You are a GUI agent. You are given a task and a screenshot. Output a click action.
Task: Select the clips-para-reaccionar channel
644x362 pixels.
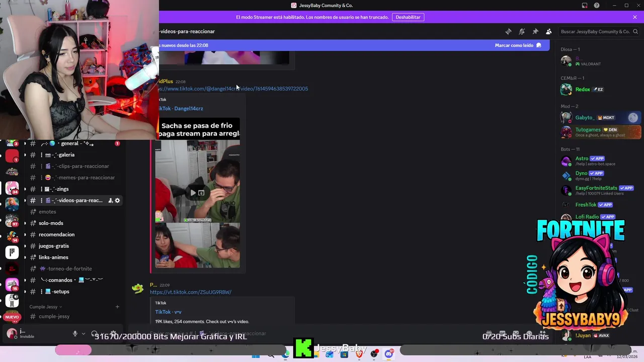coord(73,166)
